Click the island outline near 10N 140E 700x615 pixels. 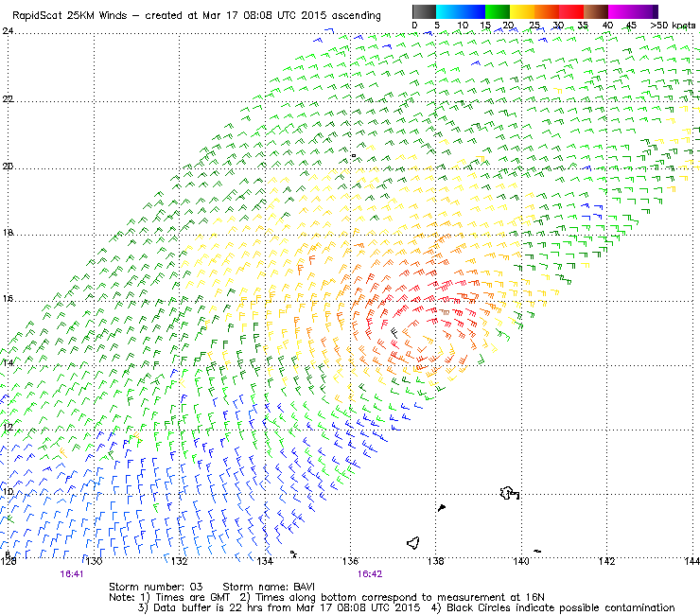pyautogui.click(x=509, y=493)
